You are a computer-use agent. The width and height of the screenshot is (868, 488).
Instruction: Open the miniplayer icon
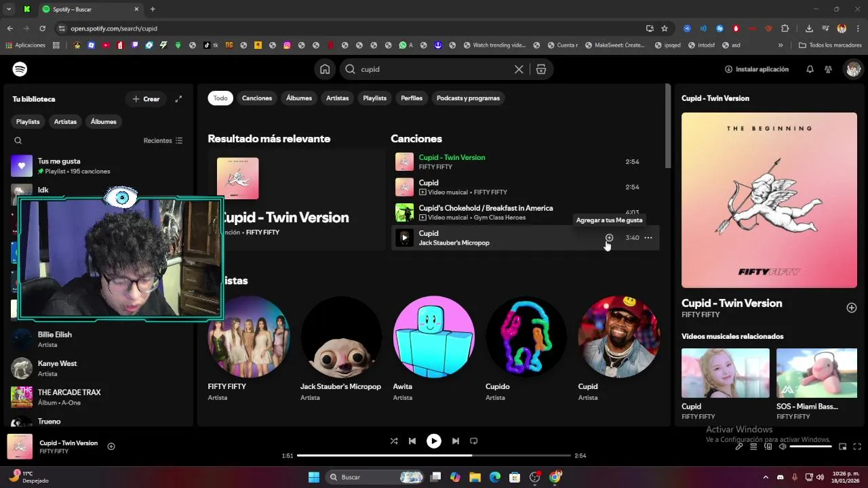pos(843,447)
